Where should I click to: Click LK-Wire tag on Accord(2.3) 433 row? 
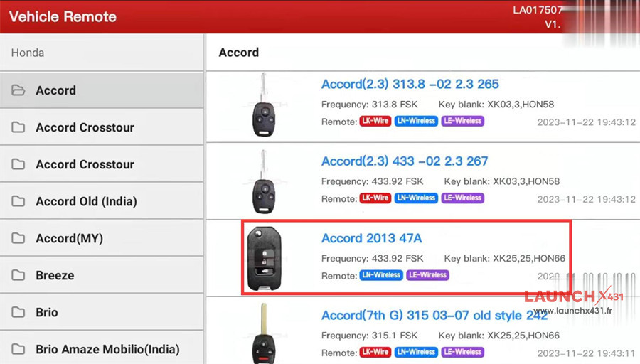pos(375,198)
